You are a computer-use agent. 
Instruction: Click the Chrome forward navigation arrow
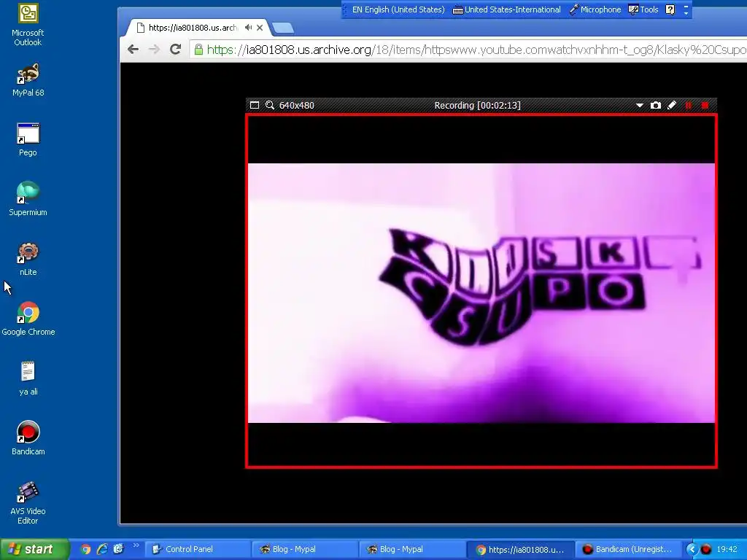coord(154,49)
